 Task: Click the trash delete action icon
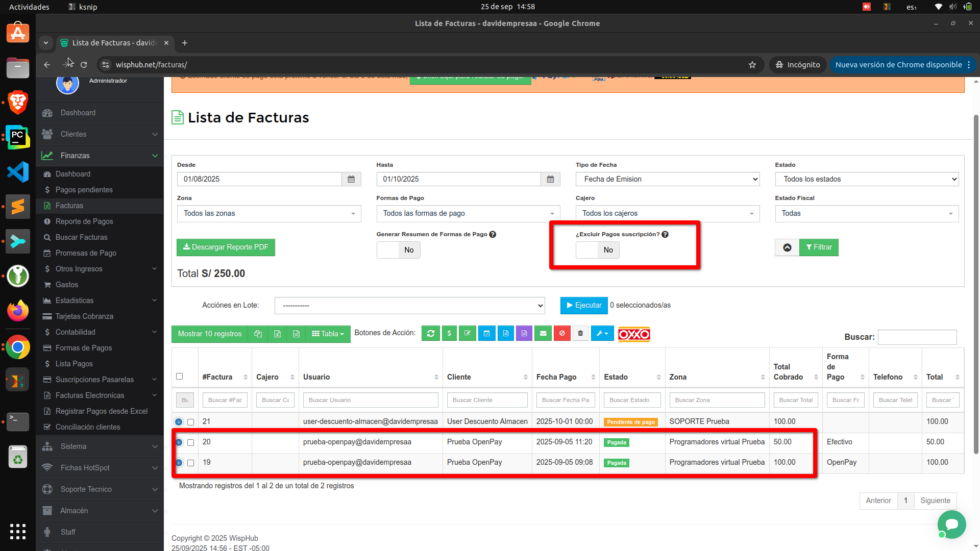(x=580, y=334)
